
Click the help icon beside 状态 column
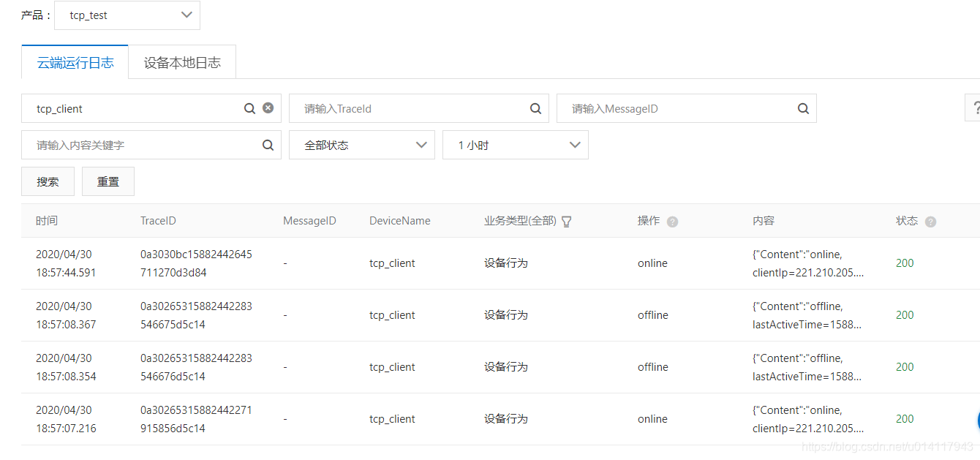click(930, 222)
